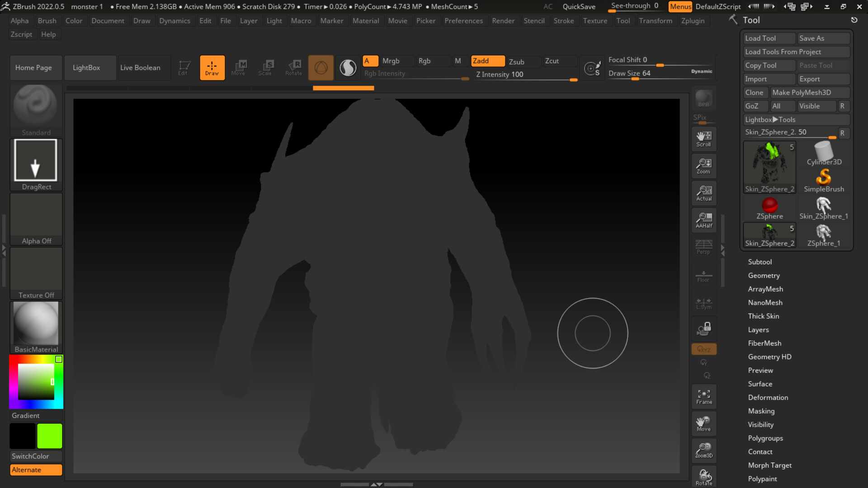The image size is (868, 488).
Task: Enable Mrgb paint mode
Action: click(x=397, y=61)
